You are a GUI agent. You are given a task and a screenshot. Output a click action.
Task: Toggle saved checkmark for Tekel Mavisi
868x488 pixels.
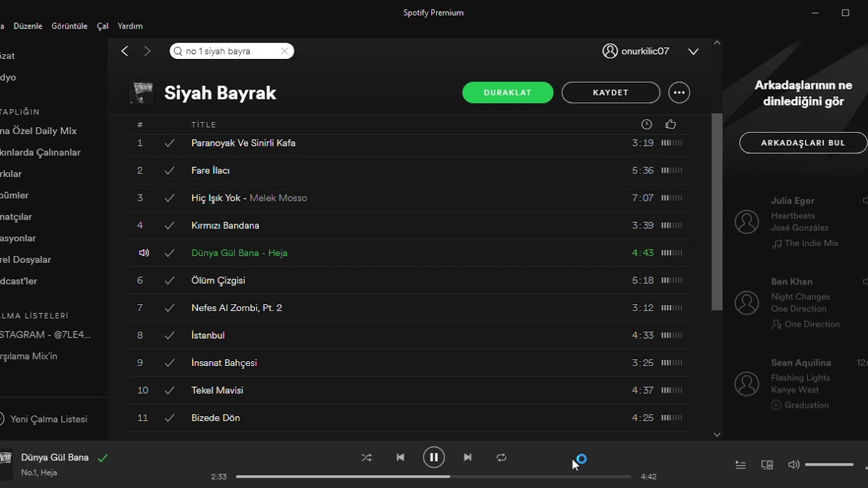click(170, 390)
